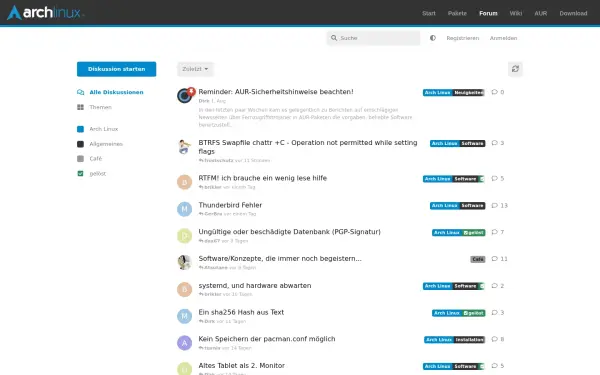Viewport: 600px width, 375px height.
Task: Filter by the Café tag in the sidebar
Action: click(x=90, y=158)
